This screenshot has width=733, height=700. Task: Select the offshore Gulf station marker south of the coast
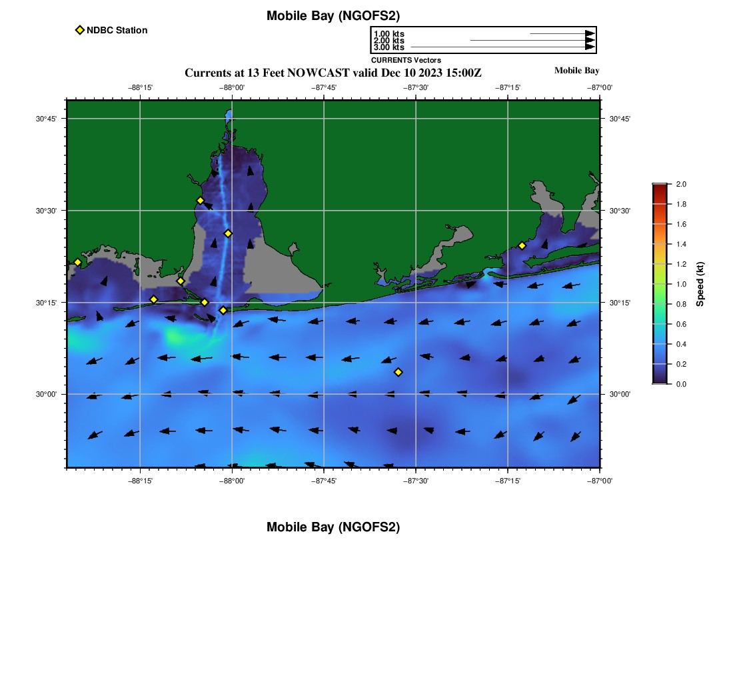pyautogui.click(x=398, y=372)
